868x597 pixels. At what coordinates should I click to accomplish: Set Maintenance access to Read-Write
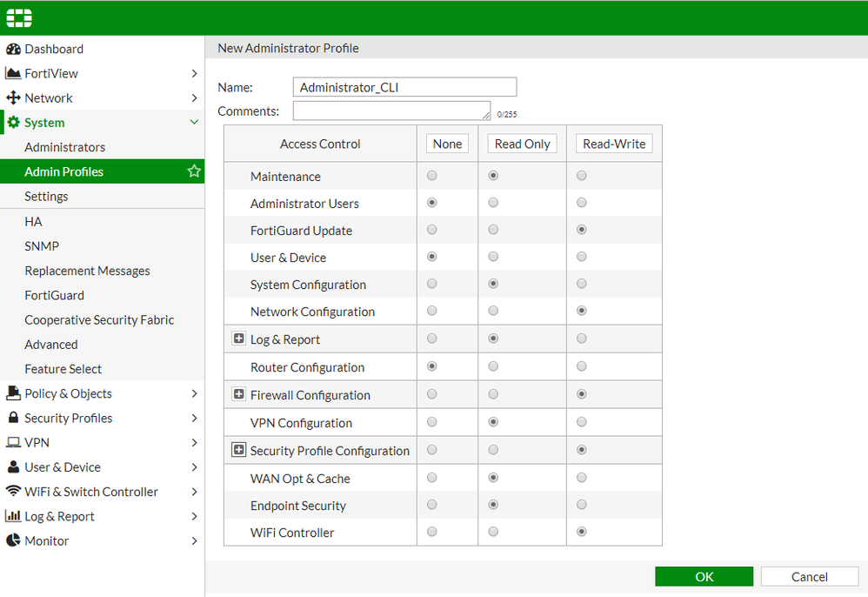point(582,176)
